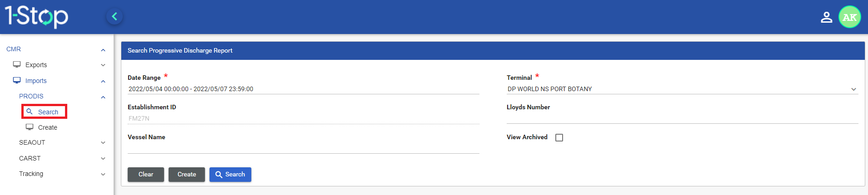
Task: Click the magnifier icon next to sidebar Search
Action: pos(30,112)
